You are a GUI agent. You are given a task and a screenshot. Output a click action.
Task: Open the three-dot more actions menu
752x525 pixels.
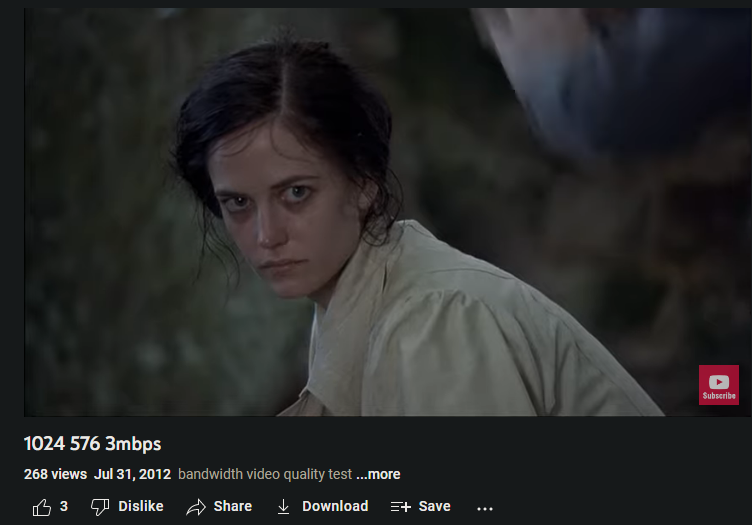(485, 509)
